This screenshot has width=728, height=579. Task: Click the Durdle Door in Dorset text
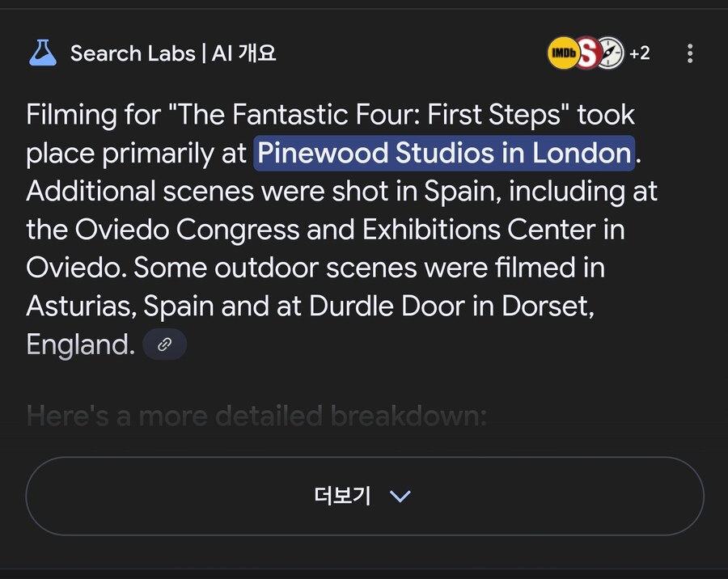coord(451,306)
